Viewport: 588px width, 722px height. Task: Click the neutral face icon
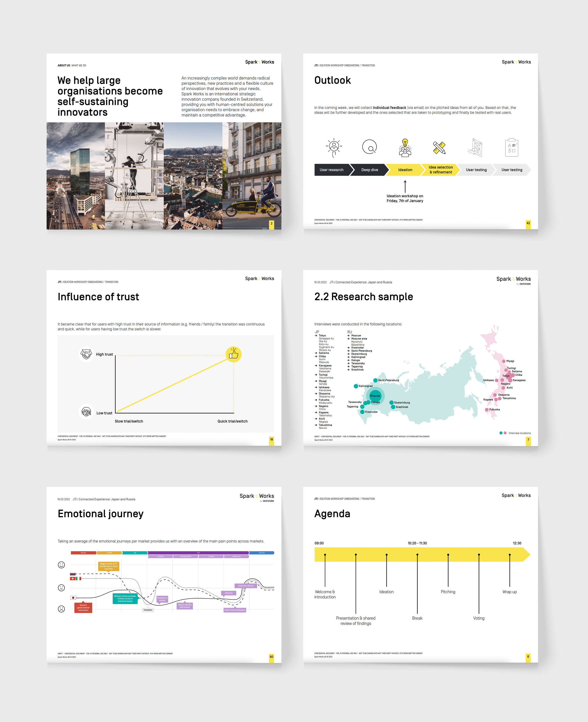pyautogui.click(x=61, y=588)
